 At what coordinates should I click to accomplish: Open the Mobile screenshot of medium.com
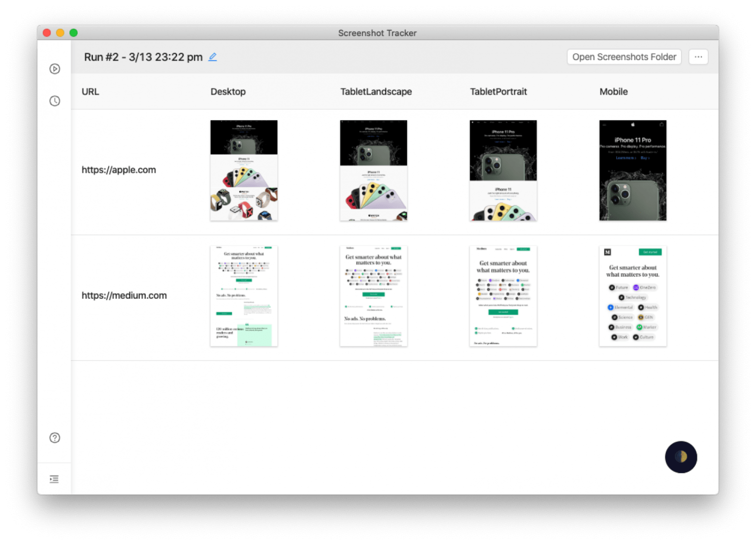[x=632, y=295]
